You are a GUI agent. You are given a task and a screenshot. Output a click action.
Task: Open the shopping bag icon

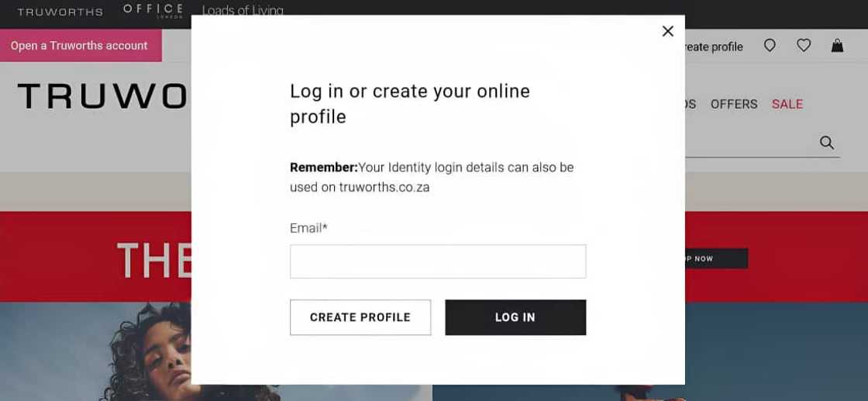(837, 46)
